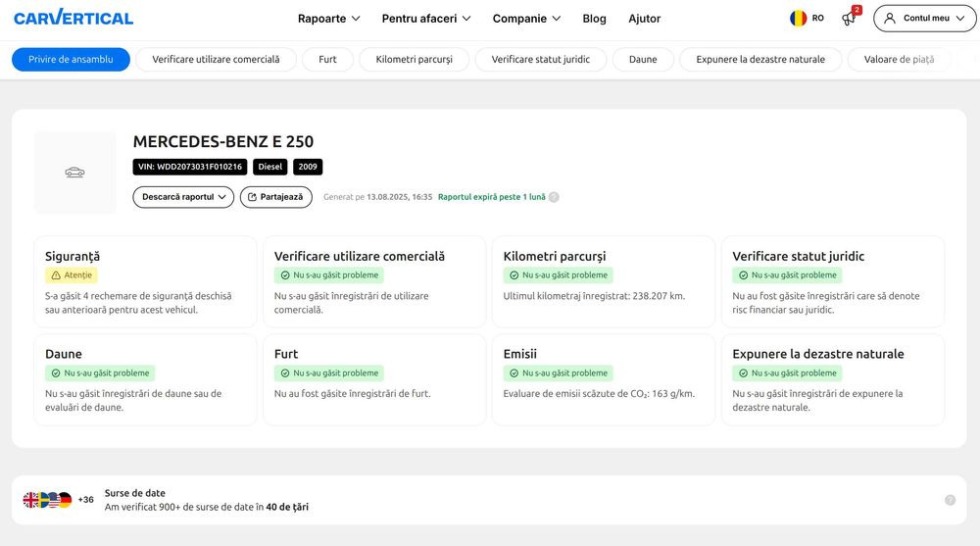
Task: Expand the Descarcă raportul dropdown button
Action: (183, 197)
